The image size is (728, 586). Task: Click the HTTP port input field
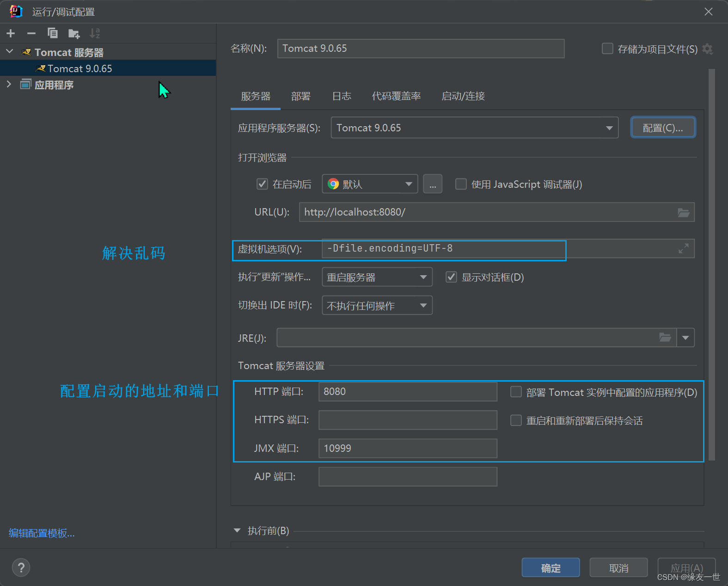tap(408, 392)
